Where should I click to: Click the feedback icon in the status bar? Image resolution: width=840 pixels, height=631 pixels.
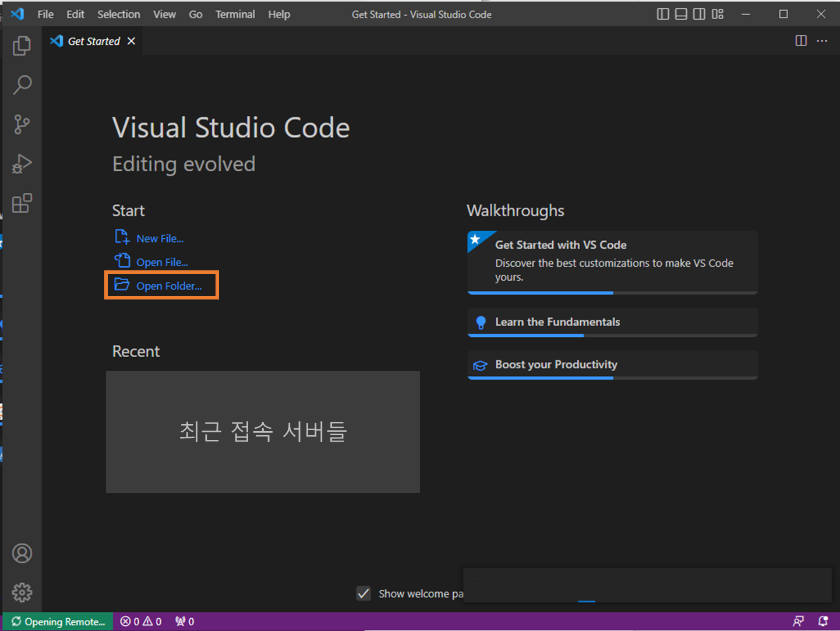tap(799, 622)
